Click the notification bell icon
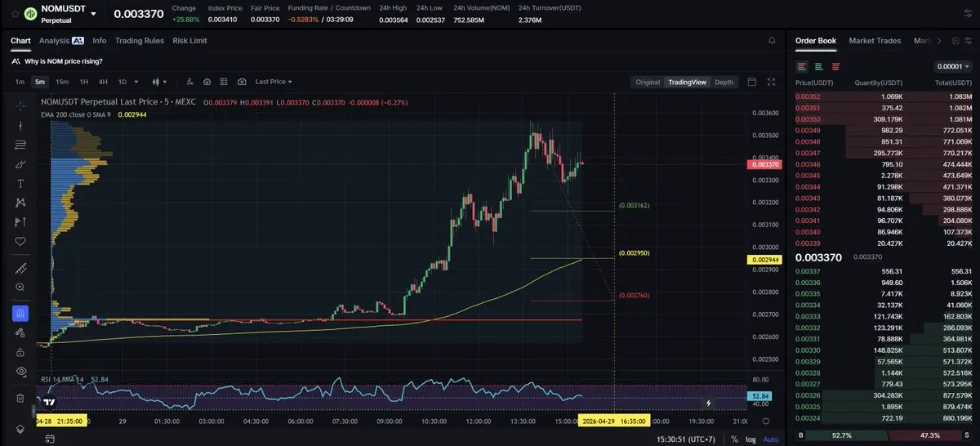 click(x=772, y=40)
